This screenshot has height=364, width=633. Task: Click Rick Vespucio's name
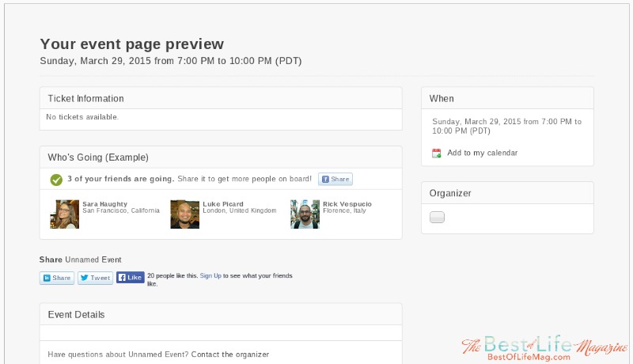pyautogui.click(x=347, y=204)
